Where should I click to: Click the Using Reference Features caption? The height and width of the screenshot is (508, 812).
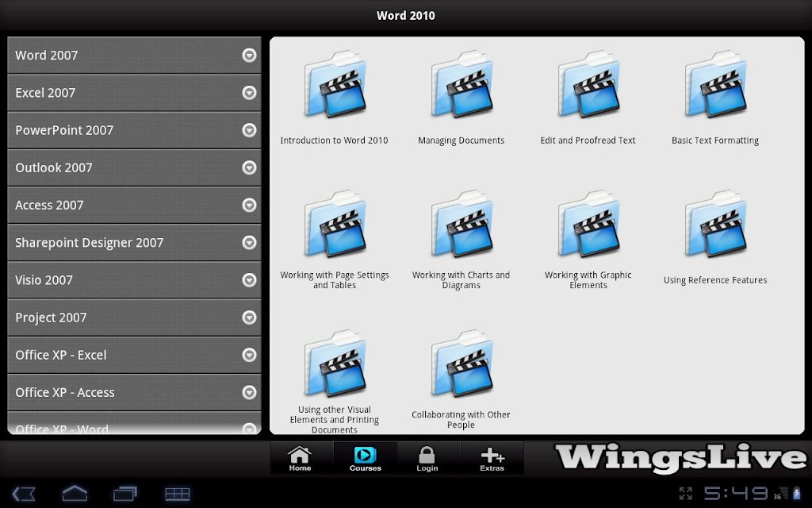coord(715,280)
